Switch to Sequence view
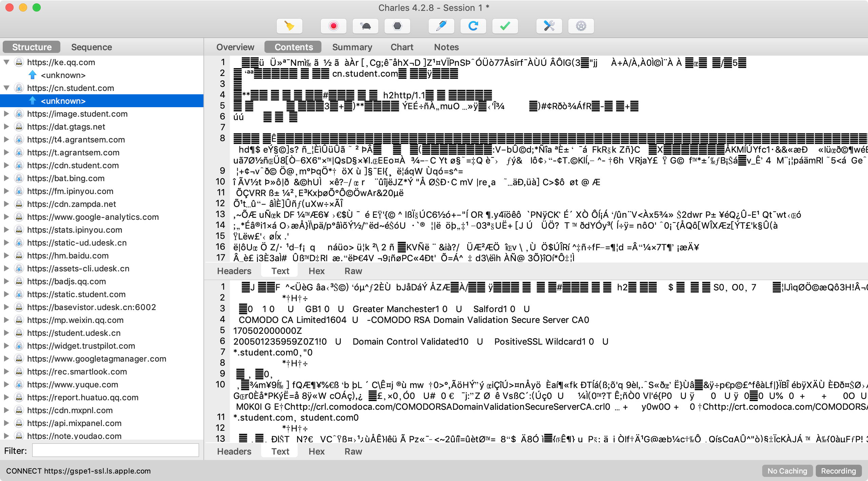Image resolution: width=868 pixels, height=481 pixels. click(x=92, y=47)
